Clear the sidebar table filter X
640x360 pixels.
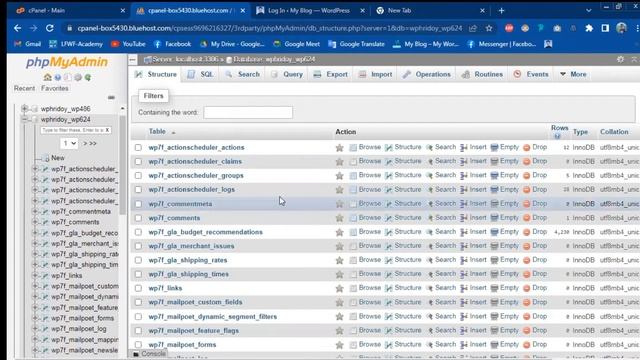tap(107, 130)
